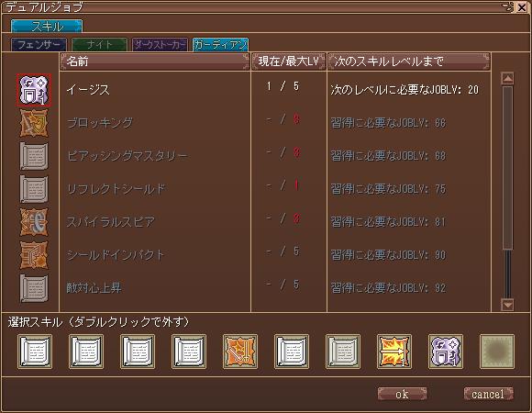The image size is (532, 413).
Task: Click the skill list scrollbar thumb
Action: click(x=507, y=168)
